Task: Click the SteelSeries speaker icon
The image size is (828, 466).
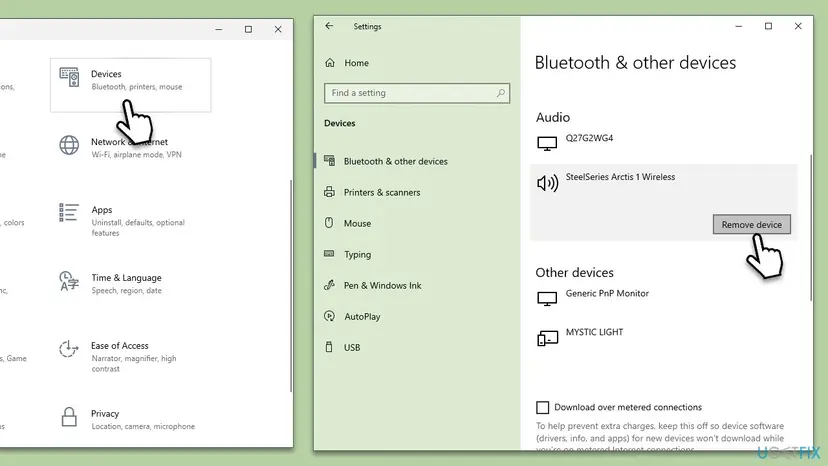Action: click(x=548, y=183)
